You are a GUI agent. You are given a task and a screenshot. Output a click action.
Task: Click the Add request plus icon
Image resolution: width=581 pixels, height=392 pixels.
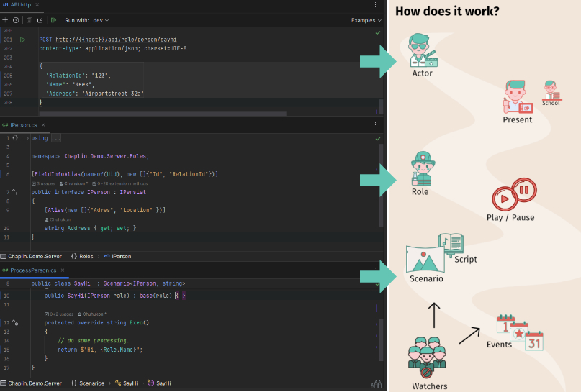[x=6, y=20]
